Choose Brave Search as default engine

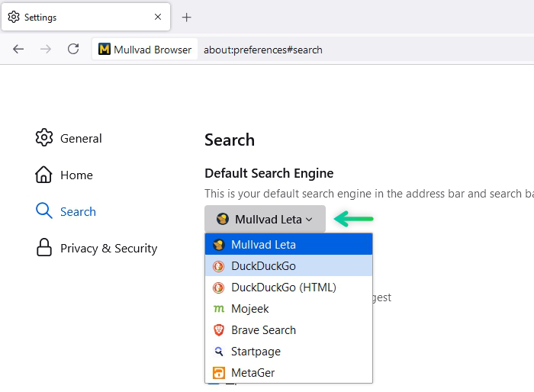click(x=289, y=330)
